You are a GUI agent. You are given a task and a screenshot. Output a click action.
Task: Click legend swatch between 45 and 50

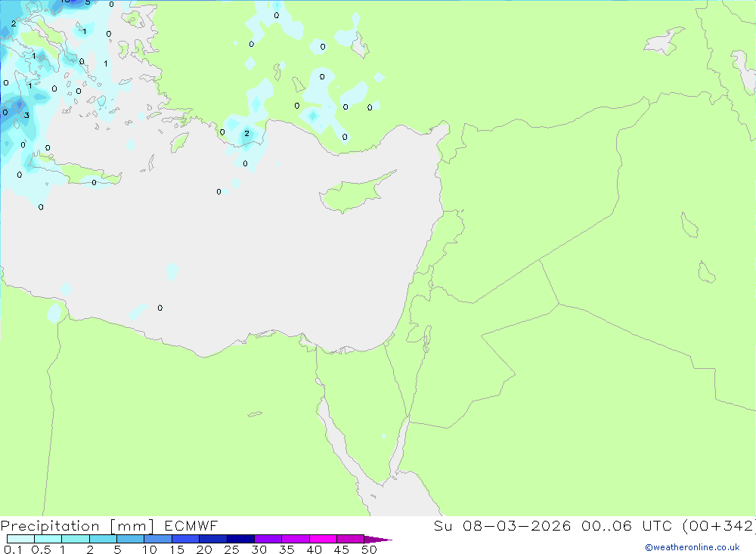point(351,539)
